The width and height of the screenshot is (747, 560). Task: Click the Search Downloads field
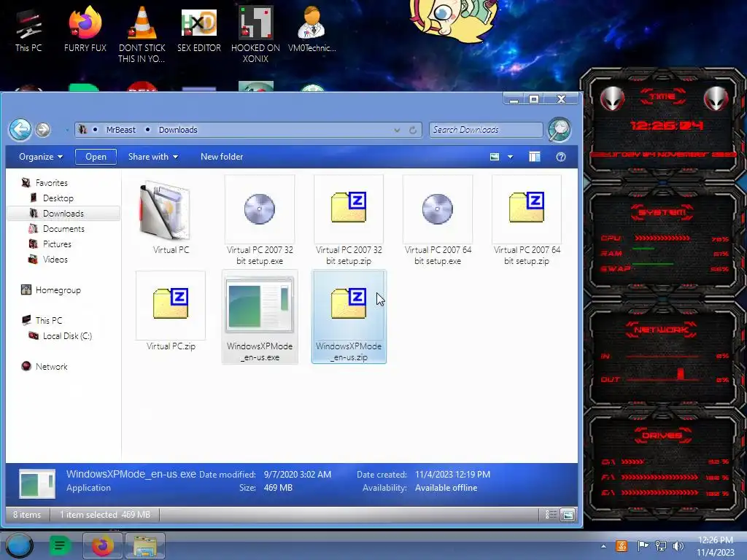486,130
